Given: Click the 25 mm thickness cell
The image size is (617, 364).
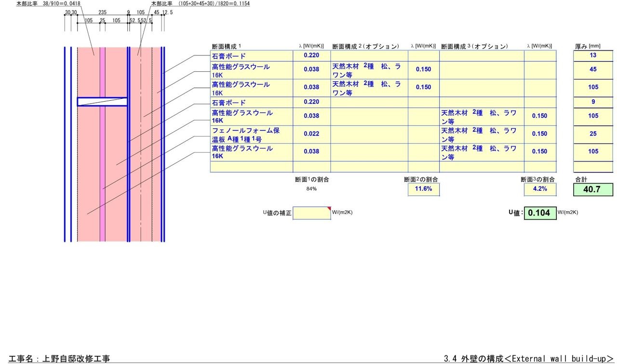Looking at the screenshot, I should (x=593, y=134).
